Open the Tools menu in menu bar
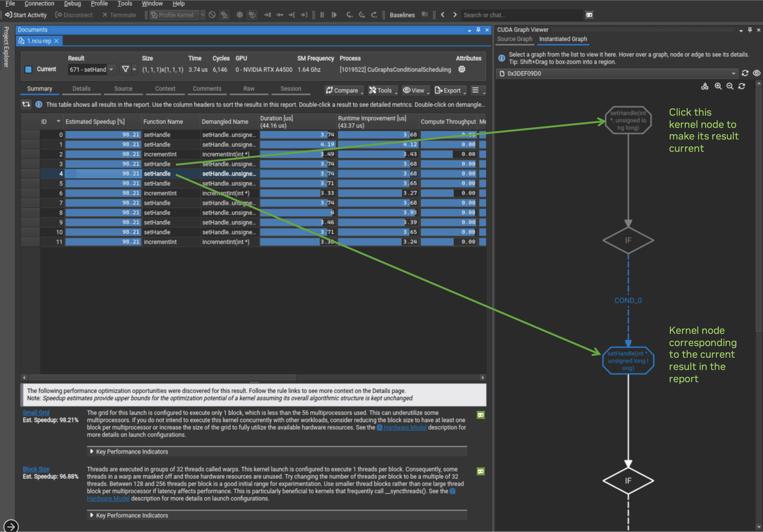Screen dimensions: 763x532 click(125, 4)
